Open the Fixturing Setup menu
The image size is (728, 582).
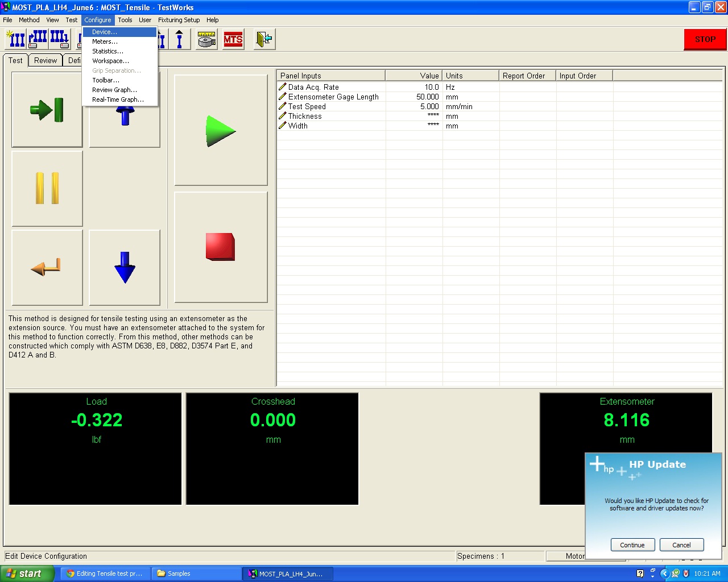[x=179, y=20]
